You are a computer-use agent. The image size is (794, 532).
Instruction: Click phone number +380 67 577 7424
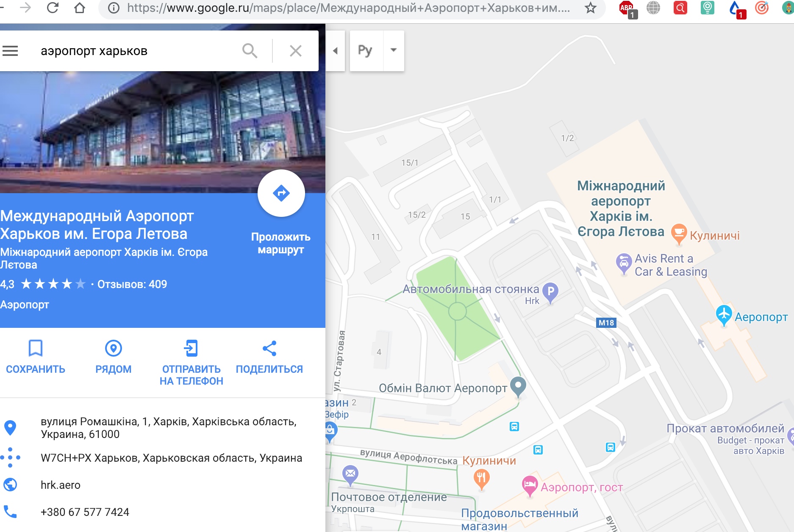point(85,512)
